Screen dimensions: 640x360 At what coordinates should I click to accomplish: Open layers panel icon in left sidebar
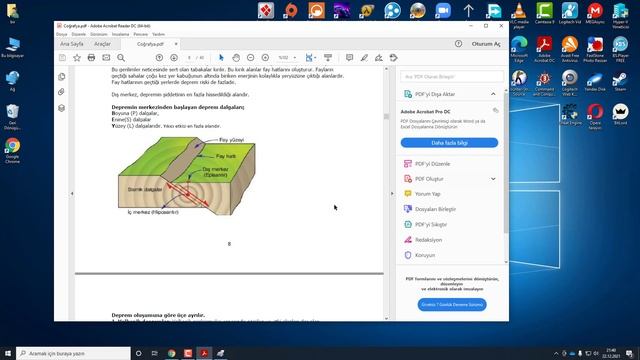point(62,108)
